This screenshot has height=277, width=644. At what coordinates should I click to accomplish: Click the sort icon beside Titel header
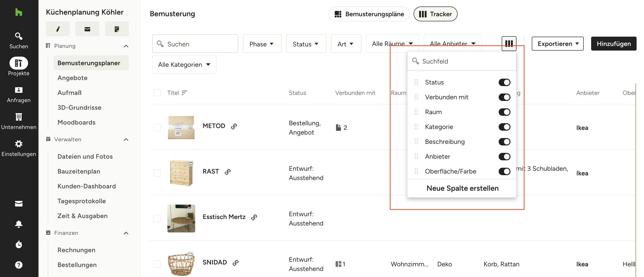click(x=184, y=93)
